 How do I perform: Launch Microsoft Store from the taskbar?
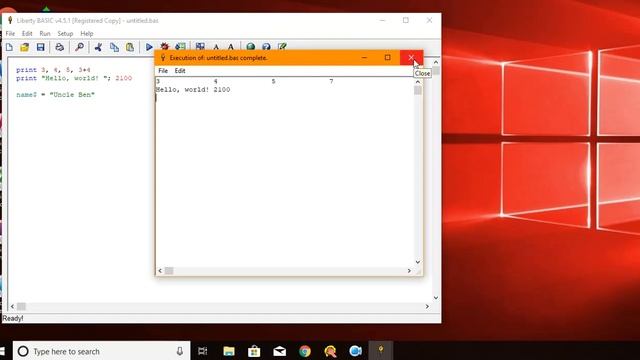(x=254, y=351)
